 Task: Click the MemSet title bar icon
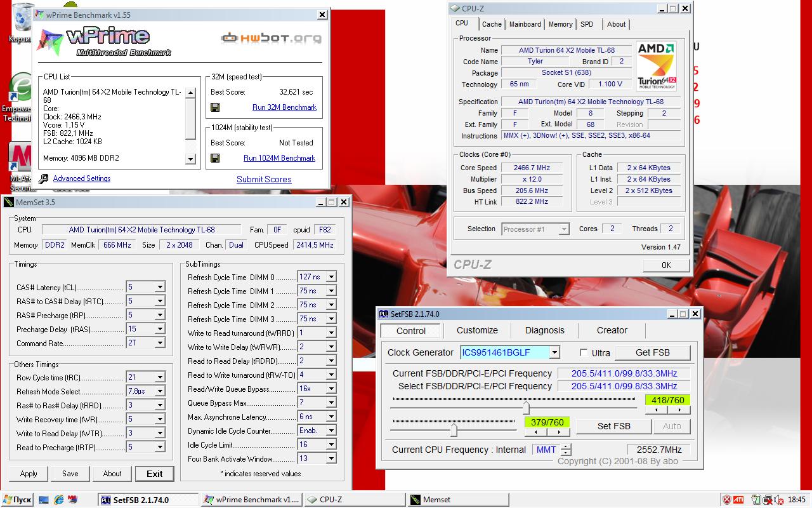(9, 202)
